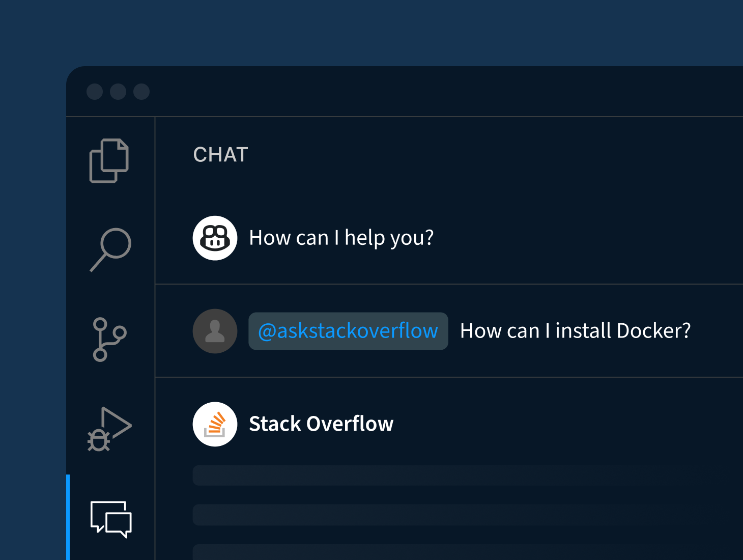Click the Stack Overflow logo avatar
Viewport: 743px width, 560px height.
pyautogui.click(x=215, y=424)
